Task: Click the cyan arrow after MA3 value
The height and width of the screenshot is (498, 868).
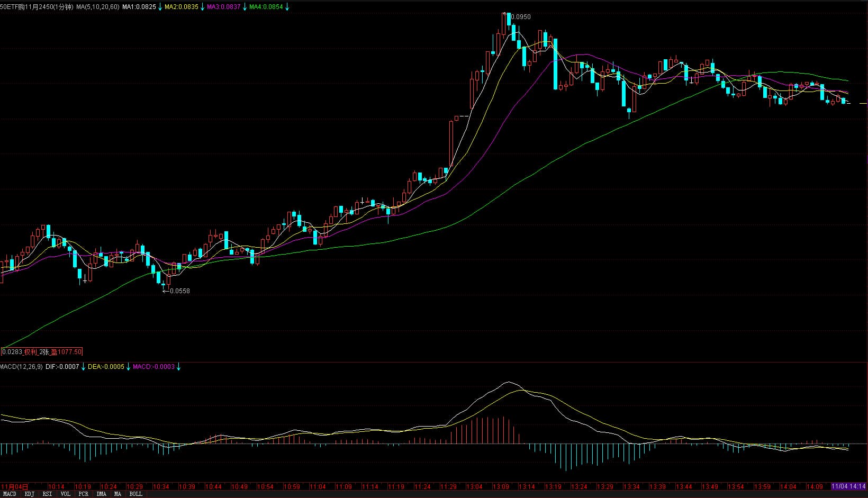Action: [x=245, y=7]
